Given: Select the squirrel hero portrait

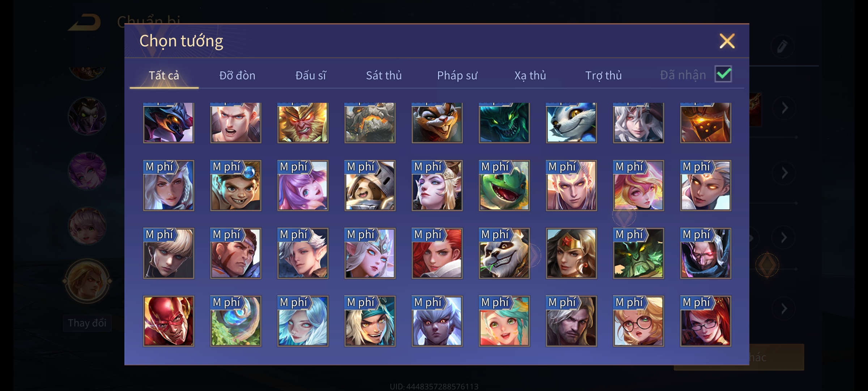Looking at the screenshot, I should (437, 123).
